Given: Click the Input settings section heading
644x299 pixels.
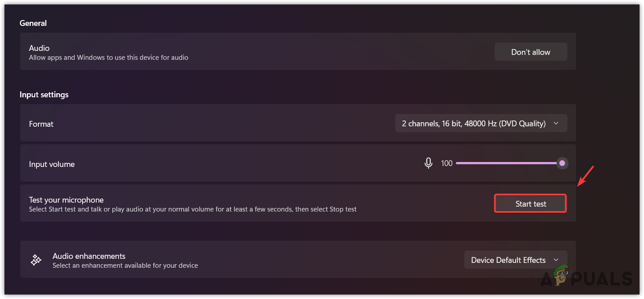Looking at the screenshot, I should point(44,95).
